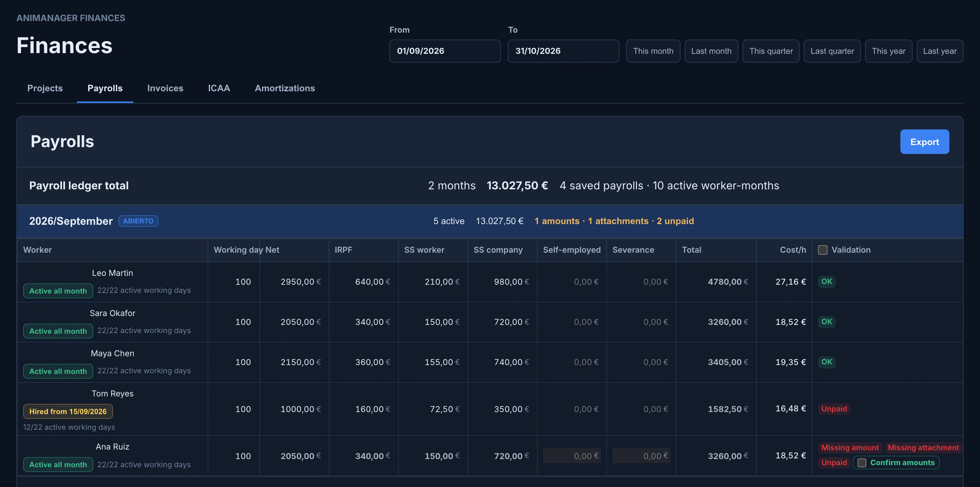This screenshot has width=980, height=487.
Task: Open the Amortizations tab
Action: pos(284,88)
